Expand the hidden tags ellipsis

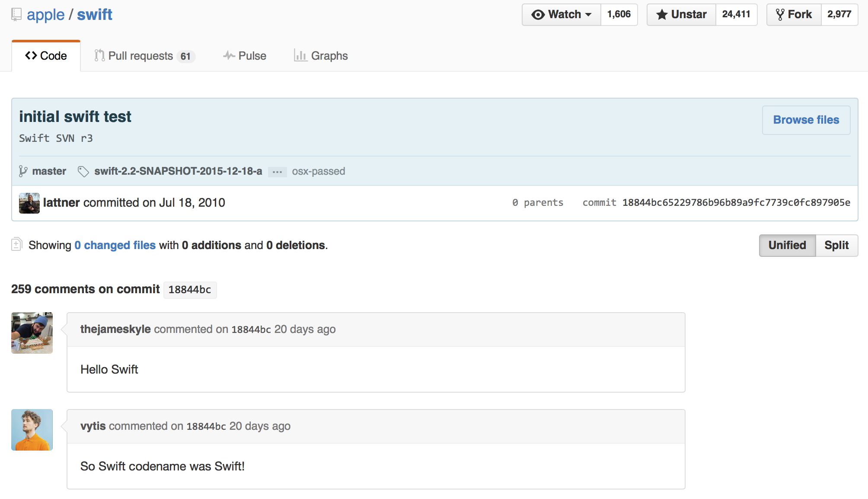point(277,172)
